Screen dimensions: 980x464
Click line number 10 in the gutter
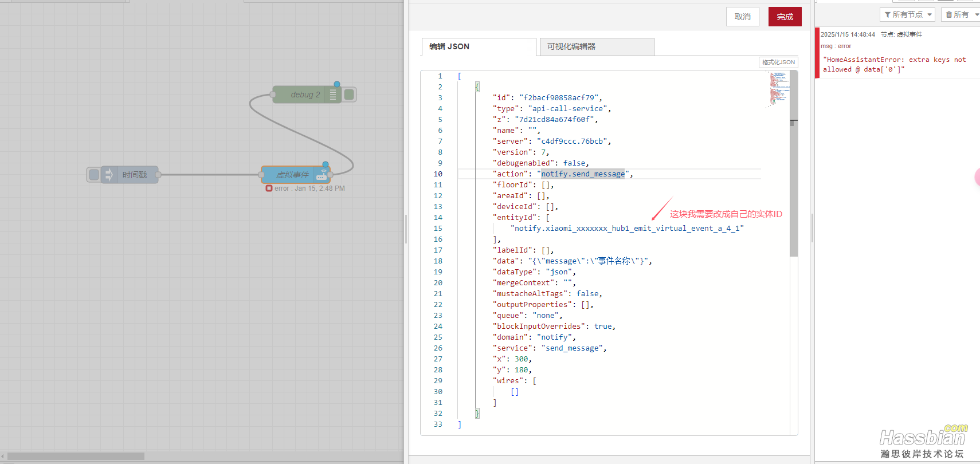point(438,174)
